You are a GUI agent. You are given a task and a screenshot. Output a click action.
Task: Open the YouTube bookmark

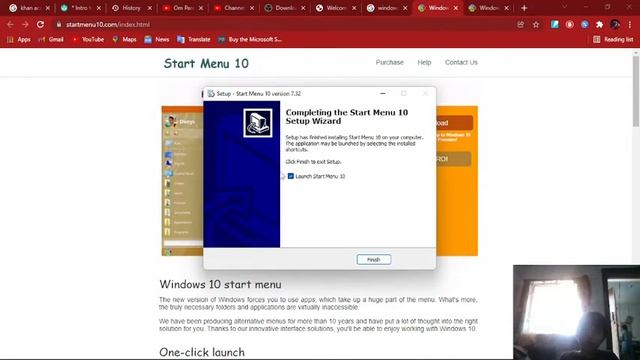pos(88,40)
